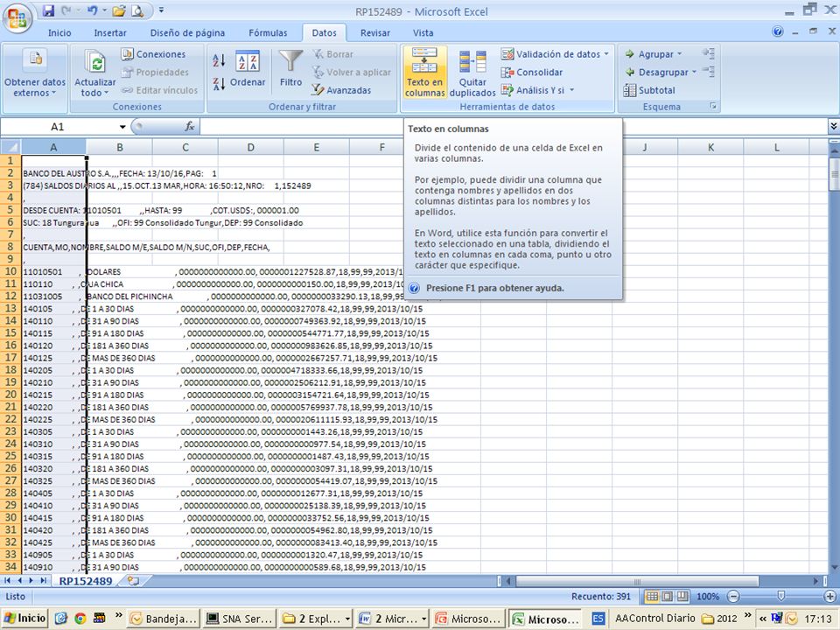Screen dimensions: 840x630
Task: Open the 2 Expl... taskbar group
Action: coord(316,619)
